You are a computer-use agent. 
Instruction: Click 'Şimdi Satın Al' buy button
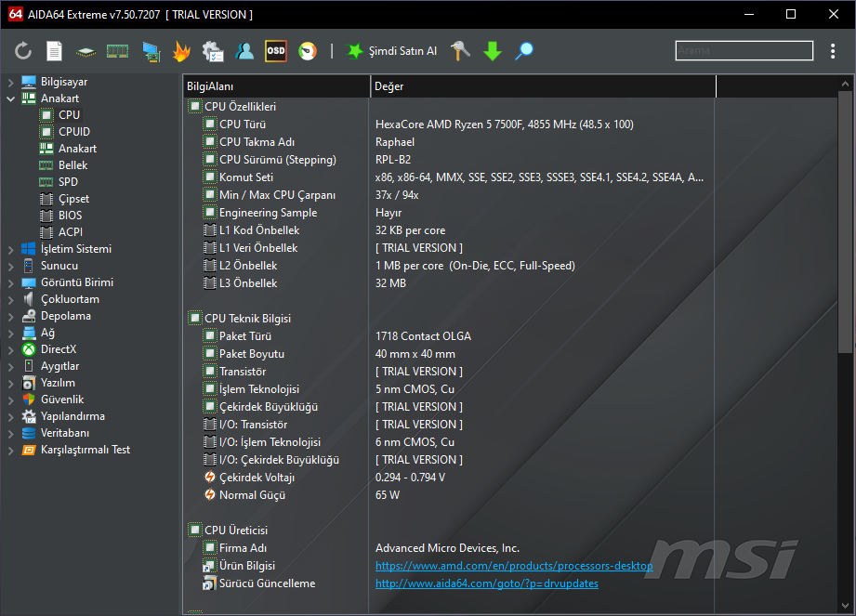[x=391, y=51]
